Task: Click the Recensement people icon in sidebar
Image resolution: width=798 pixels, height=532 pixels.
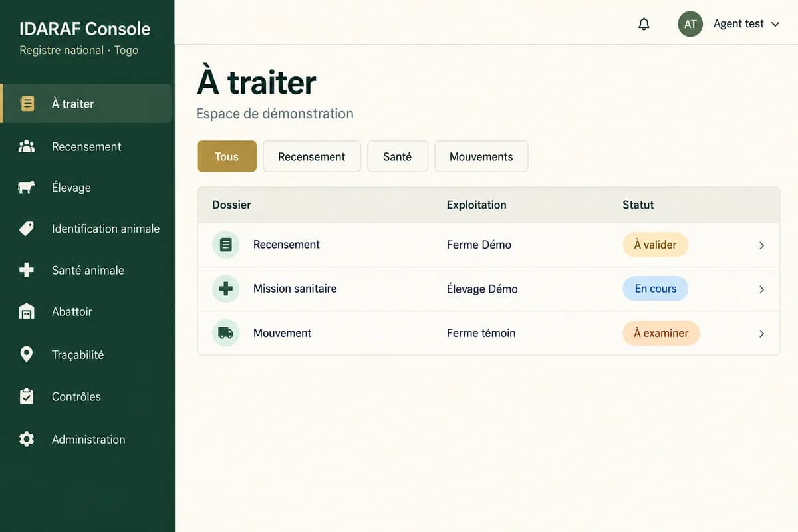Action: click(27, 146)
